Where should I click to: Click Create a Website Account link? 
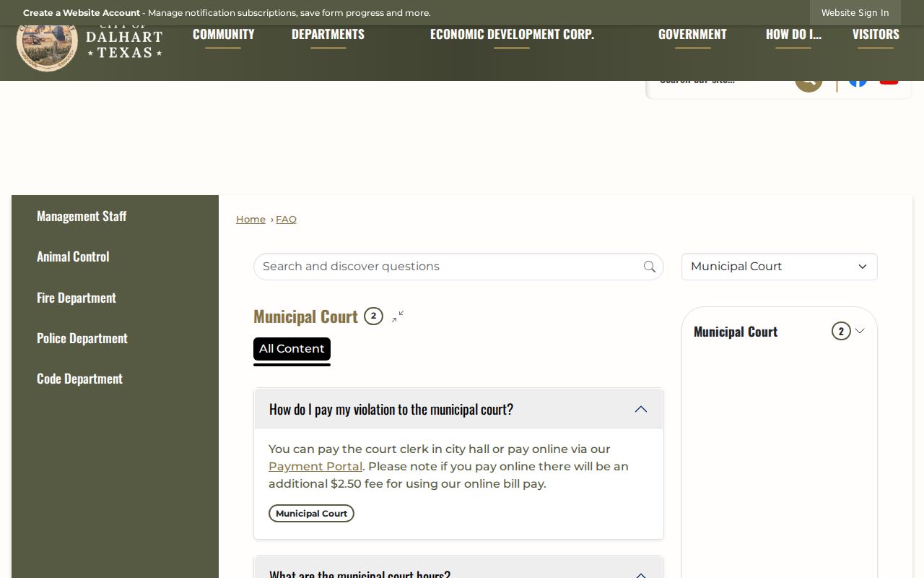[82, 13]
